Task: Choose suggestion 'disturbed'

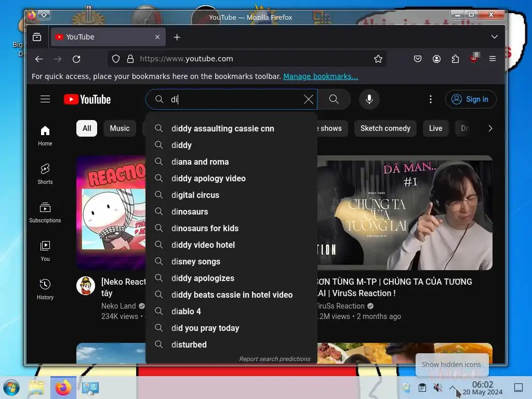Action: pos(231,344)
